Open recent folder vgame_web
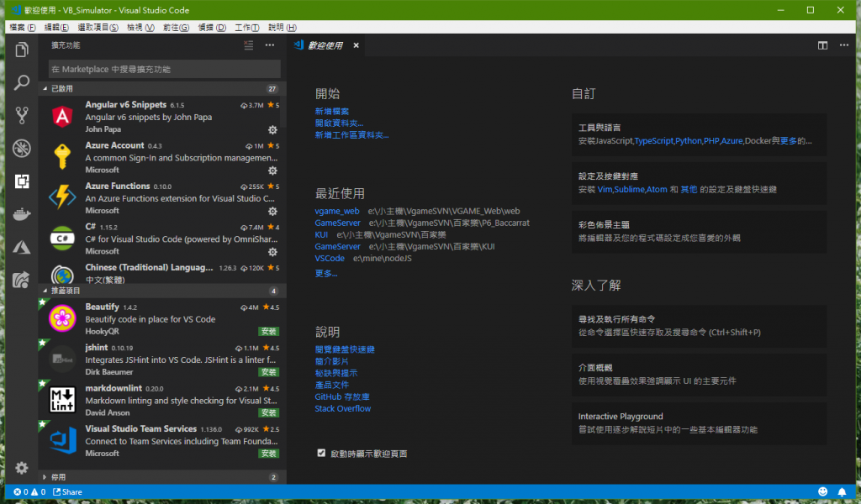Screen dimensions: 861x504 tap(337, 211)
